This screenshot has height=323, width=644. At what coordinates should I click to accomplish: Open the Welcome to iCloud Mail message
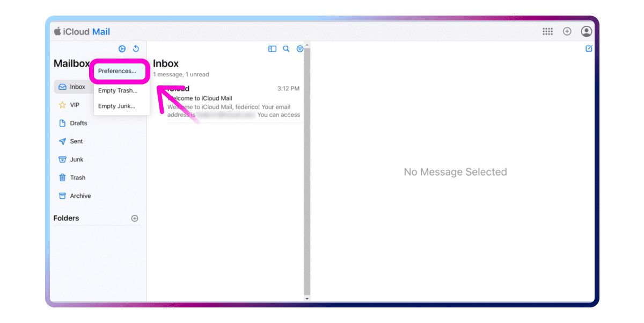coord(228,102)
